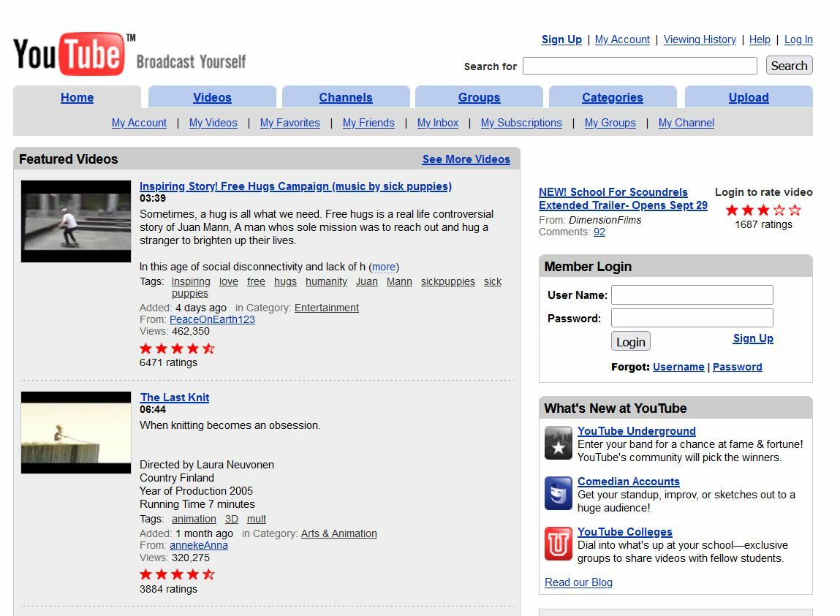The image size is (840, 616).
Task: Click the 3D tag
Action: point(232,519)
